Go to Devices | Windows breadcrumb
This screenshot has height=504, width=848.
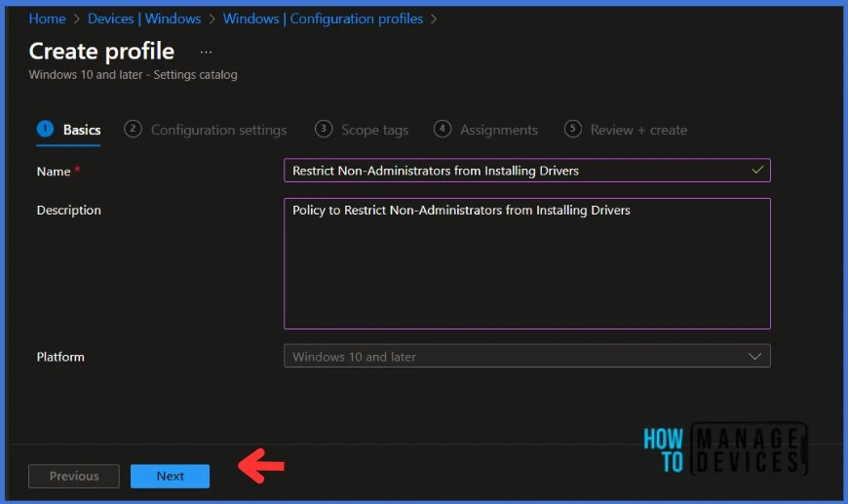[x=144, y=19]
